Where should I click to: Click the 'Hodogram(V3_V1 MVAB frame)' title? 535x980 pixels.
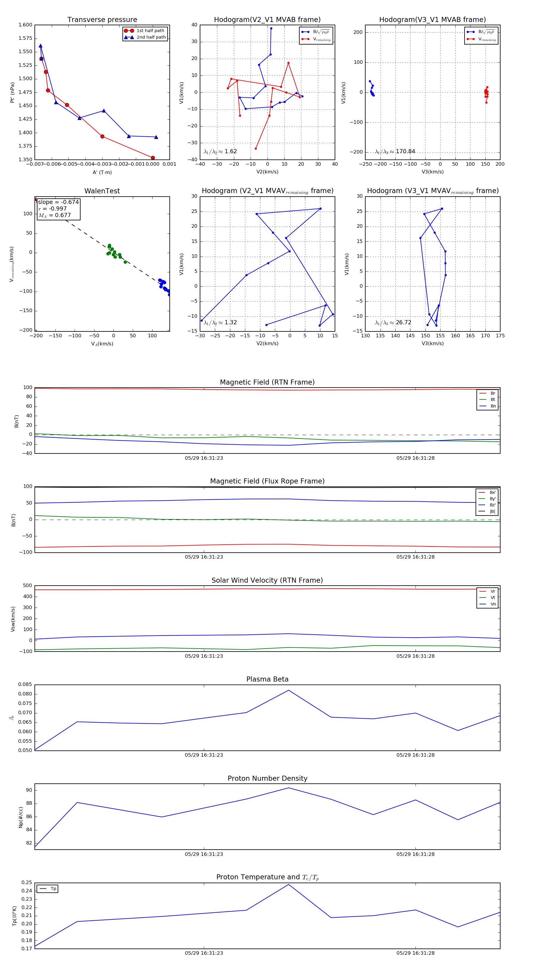click(x=432, y=20)
